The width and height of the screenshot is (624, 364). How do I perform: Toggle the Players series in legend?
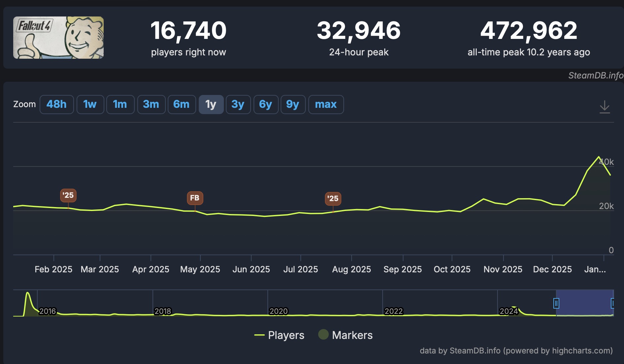click(x=280, y=335)
